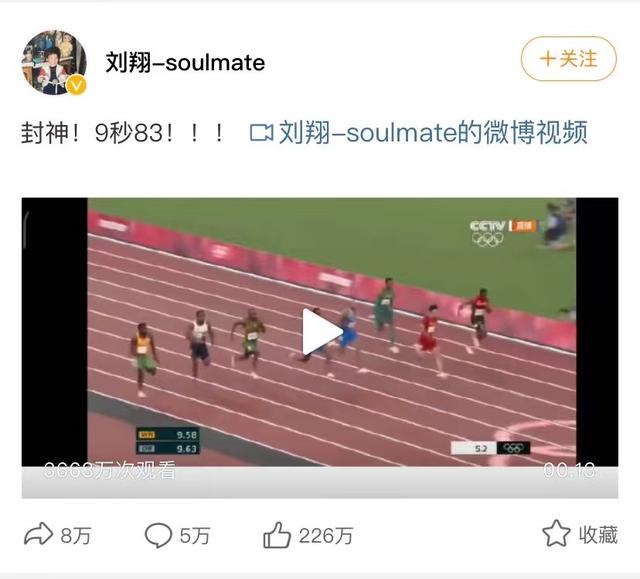Click the verified badge on avatar

(76, 85)
